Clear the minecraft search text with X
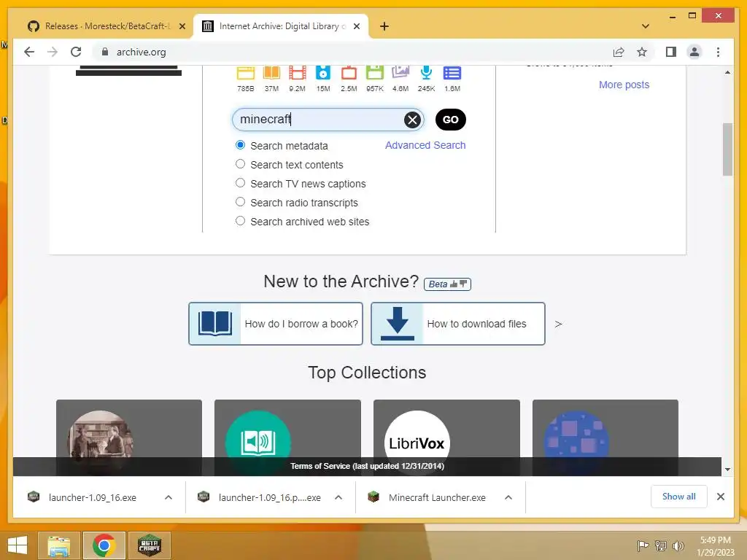 [x=413, y=120]
